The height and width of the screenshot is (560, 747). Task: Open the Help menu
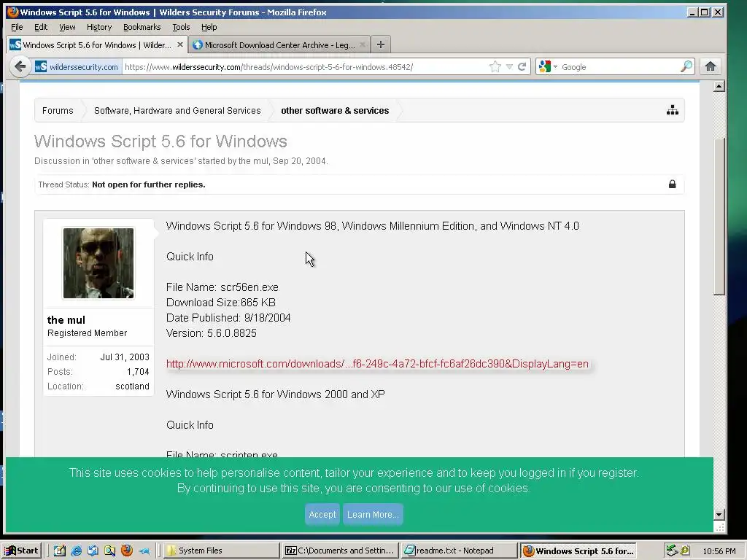[x=209, y=27]
